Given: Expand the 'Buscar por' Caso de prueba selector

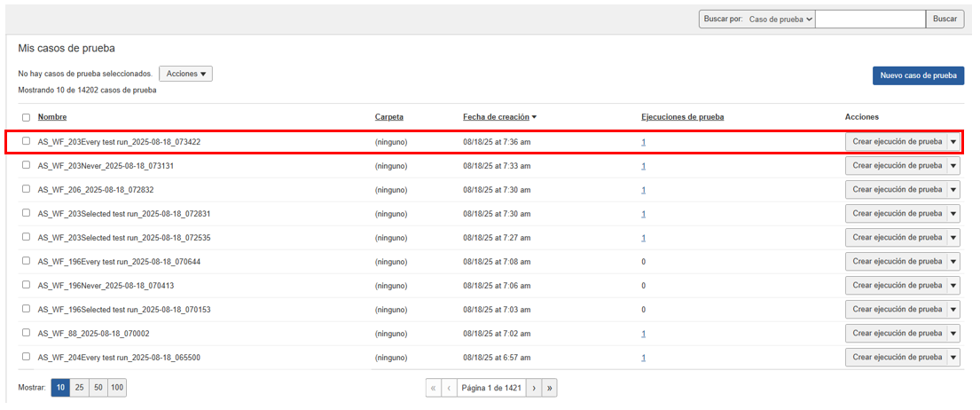Looking at the screenshot, I should pos(780,19).
